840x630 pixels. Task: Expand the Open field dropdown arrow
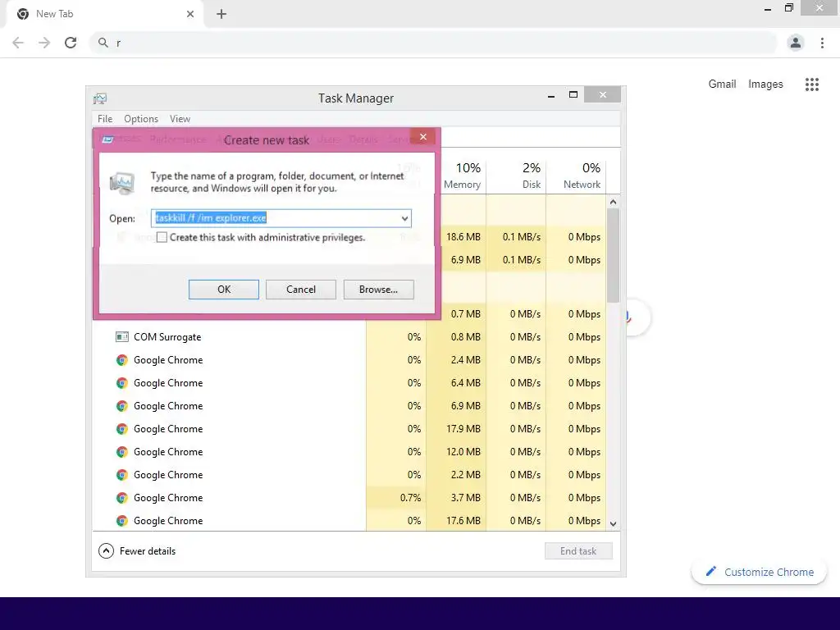pyautogui.click(x=404, y=218)
